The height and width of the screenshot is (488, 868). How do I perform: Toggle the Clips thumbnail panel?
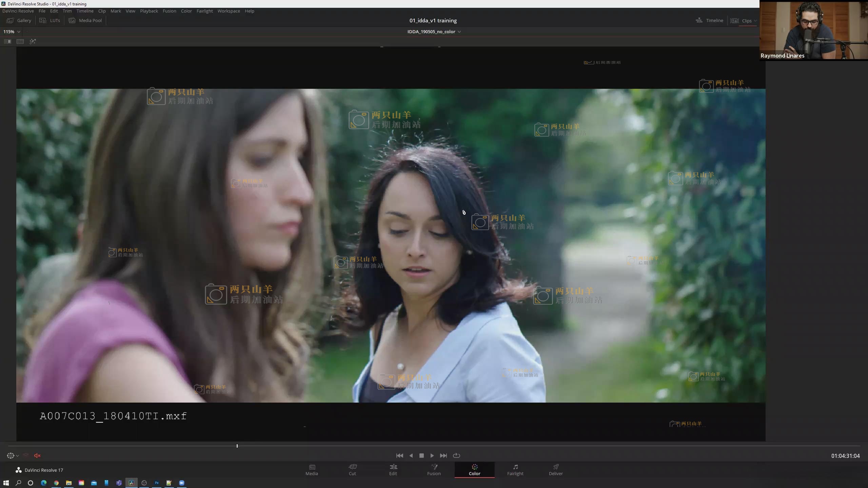pos(743,21)
